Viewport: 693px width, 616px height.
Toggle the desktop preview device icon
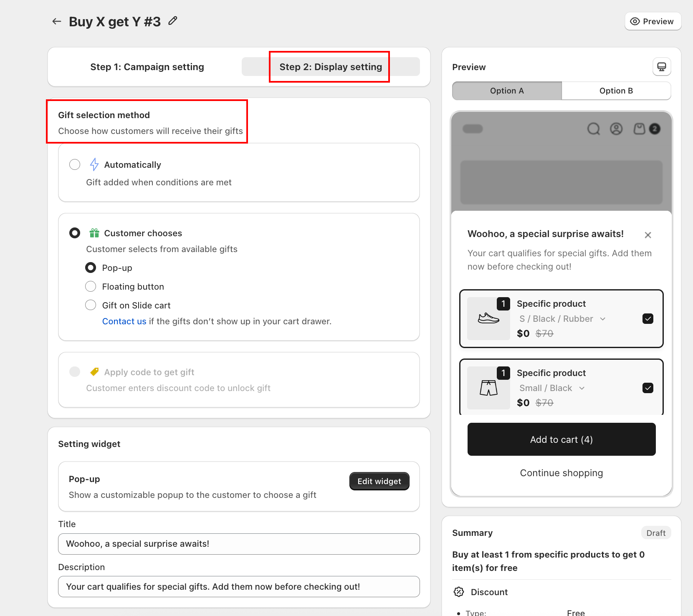point(662,67)
